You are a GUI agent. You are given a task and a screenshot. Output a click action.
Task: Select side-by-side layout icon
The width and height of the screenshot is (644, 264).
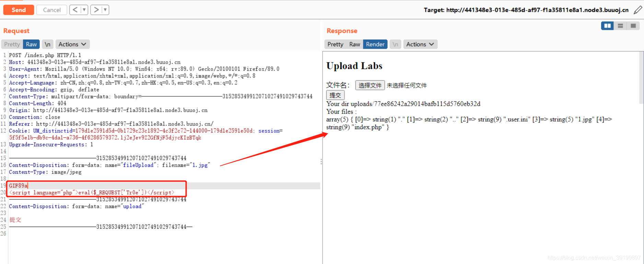pos(607,26)
